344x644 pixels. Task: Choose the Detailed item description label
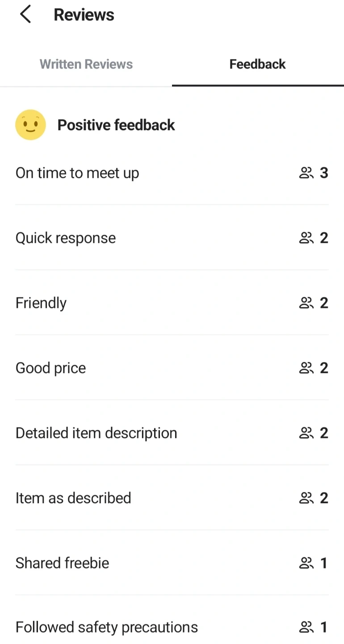(x=96, y=433)
